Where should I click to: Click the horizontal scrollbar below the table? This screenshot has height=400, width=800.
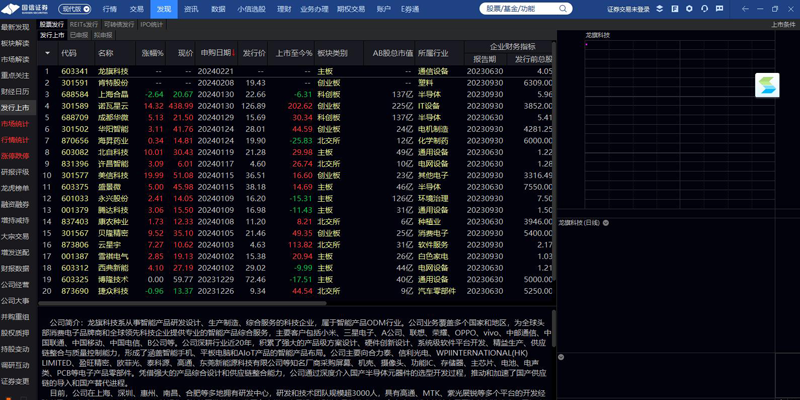(x=184, y=303)
